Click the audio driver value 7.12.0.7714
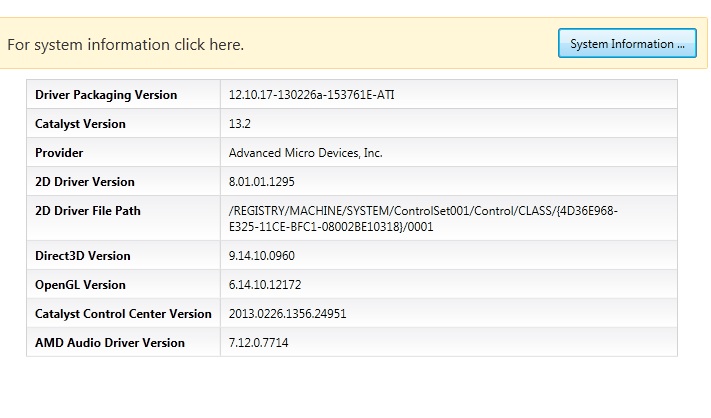This screenshot has height=418, width=711. click(x=258, y=343)
